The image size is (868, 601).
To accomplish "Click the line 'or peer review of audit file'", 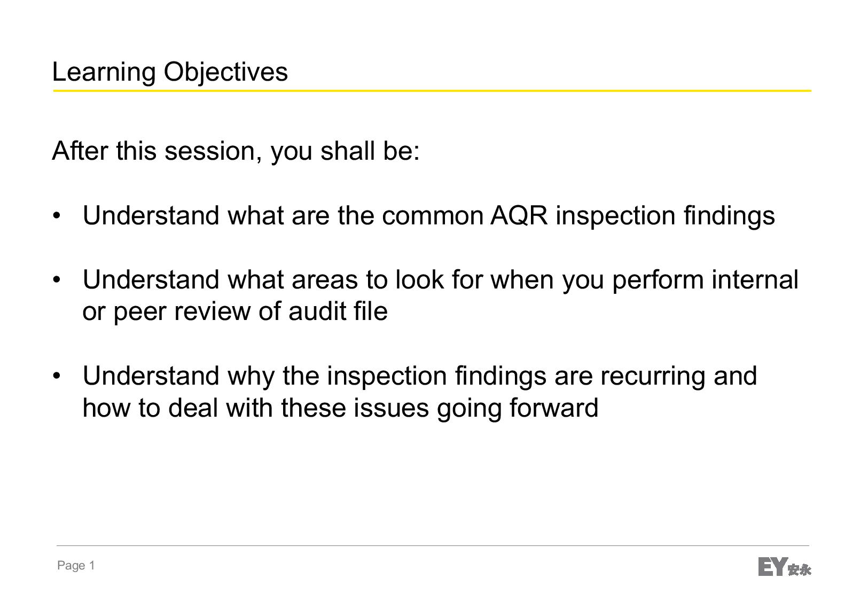I will tap(235, 312).
